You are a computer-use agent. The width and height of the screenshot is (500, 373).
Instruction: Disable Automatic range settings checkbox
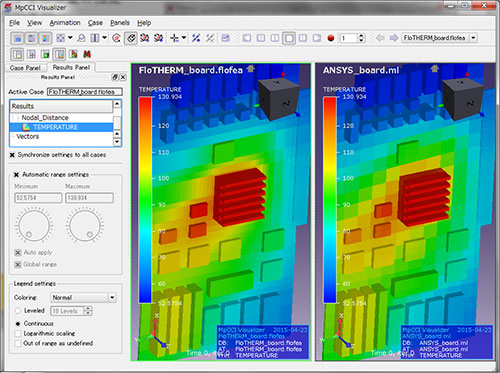click(16, 175)
